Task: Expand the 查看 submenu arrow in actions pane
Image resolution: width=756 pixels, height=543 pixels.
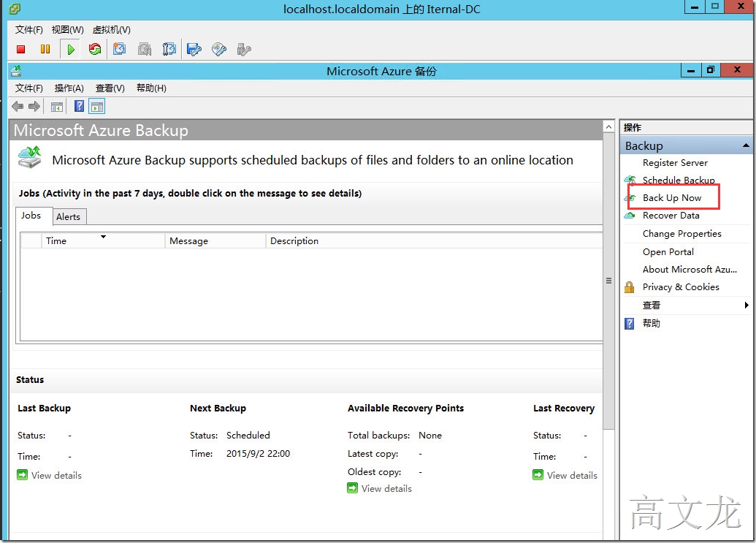Action: (747, 305)
